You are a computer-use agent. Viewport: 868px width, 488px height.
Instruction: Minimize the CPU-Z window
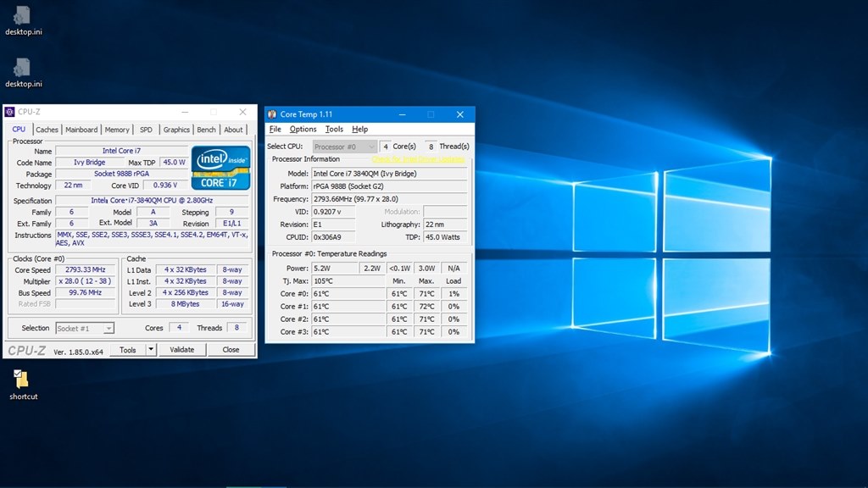(185, 112)
